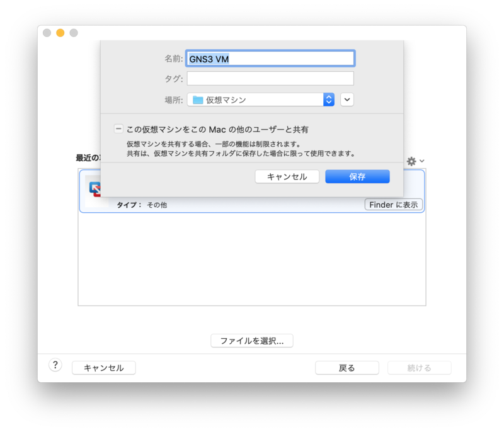
Task: Click the Finder に表示 button
Action: [393, 205]
